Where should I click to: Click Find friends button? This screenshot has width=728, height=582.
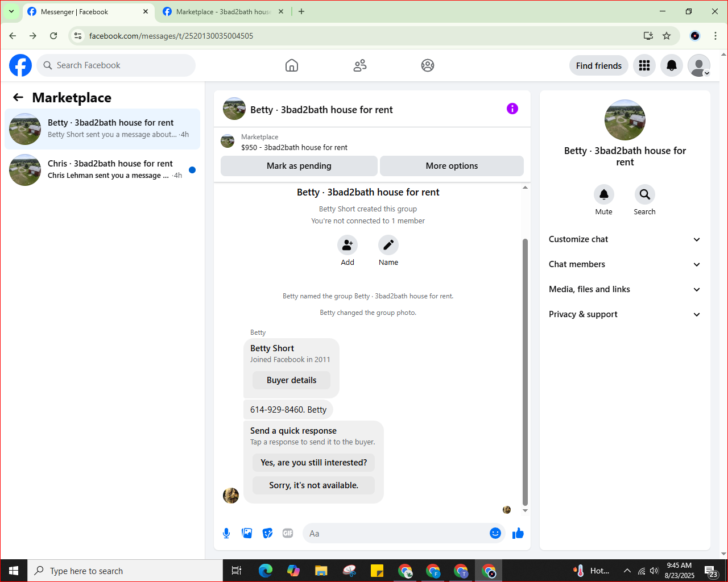(x=599, y=65)
